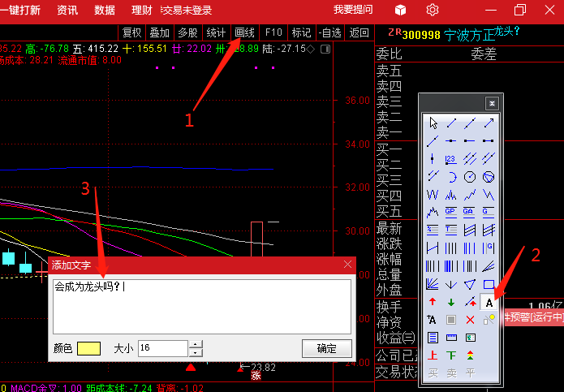Select the text annotation 'A' tool

489,302
